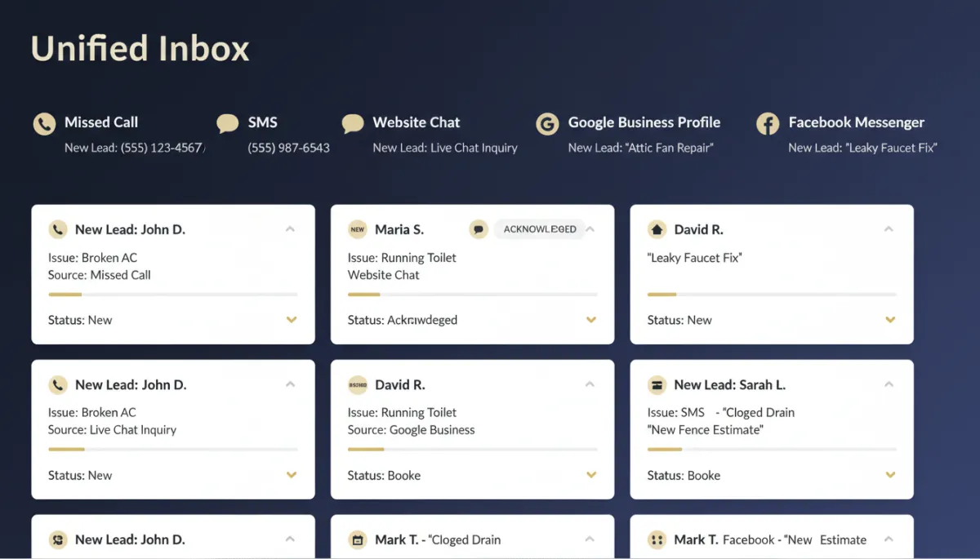Click the NEW badge icon beside Maria S.

[x=357, y=229]
